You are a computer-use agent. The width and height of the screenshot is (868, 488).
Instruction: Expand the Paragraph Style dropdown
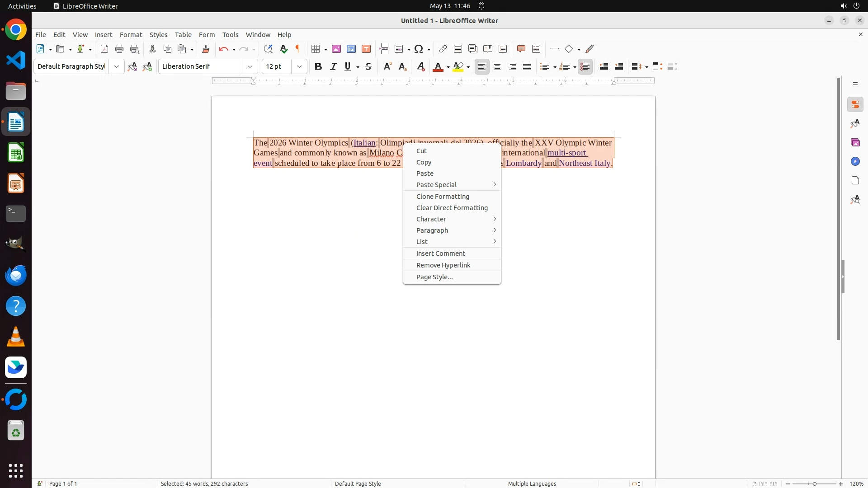click(117, 66)
